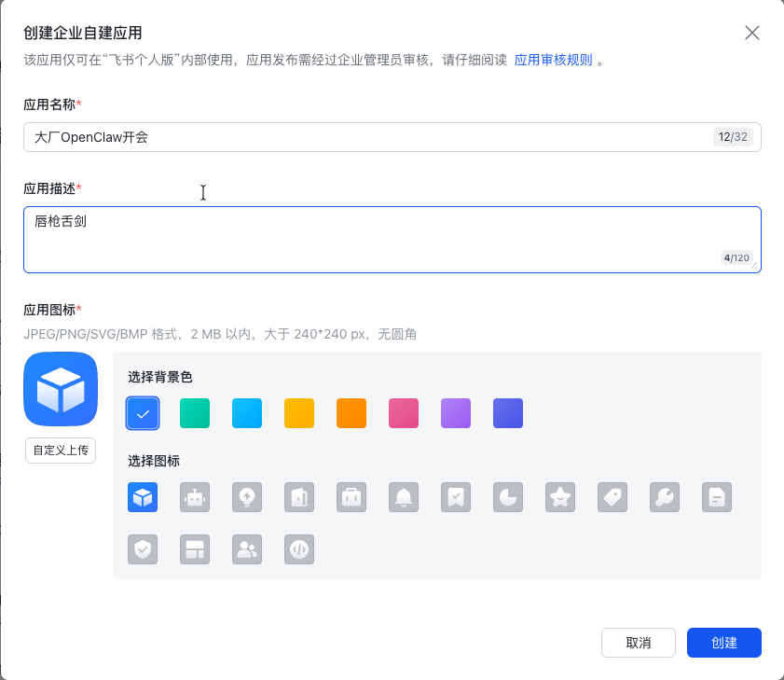Select the code brackets icon
784x680 pixels.
click(299, 549)
